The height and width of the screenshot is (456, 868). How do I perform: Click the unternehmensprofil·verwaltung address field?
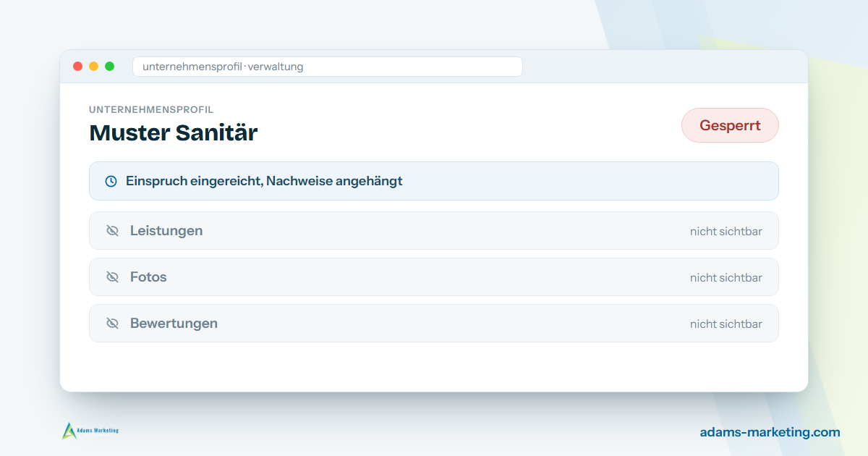coord(327,67)
